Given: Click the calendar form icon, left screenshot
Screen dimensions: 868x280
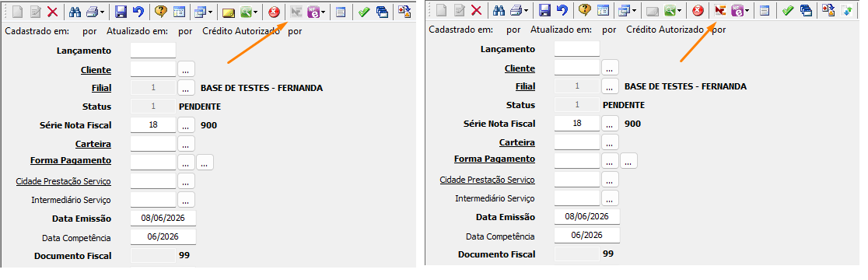Looking at the screenshot, I should click(x=179, y=12).
